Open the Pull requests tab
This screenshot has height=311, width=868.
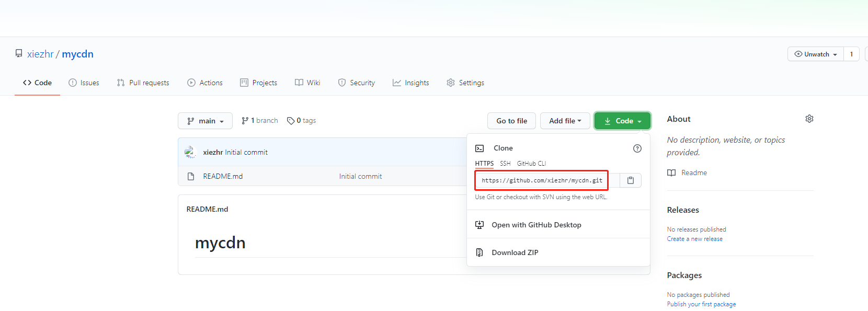point(143,83)
